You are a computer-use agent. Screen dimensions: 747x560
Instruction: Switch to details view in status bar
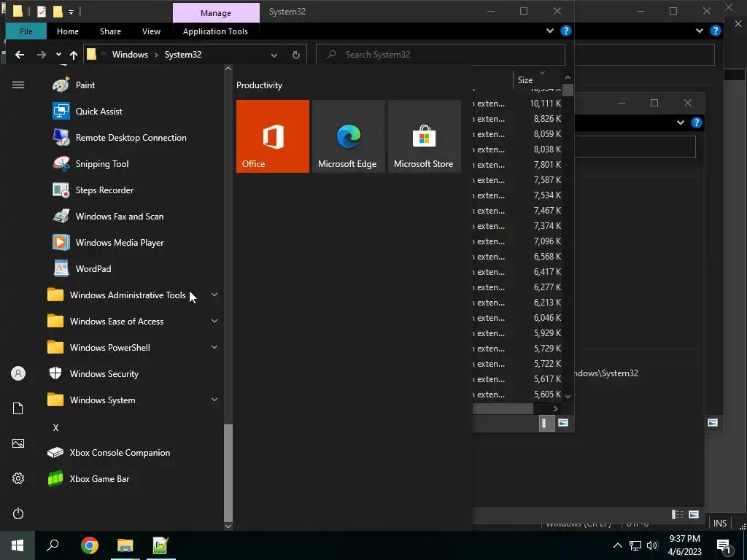click(x=546, y=423)
